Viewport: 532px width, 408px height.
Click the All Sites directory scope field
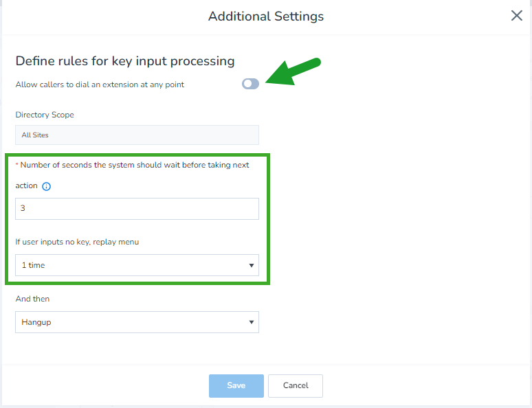click(x=137, y=135)
